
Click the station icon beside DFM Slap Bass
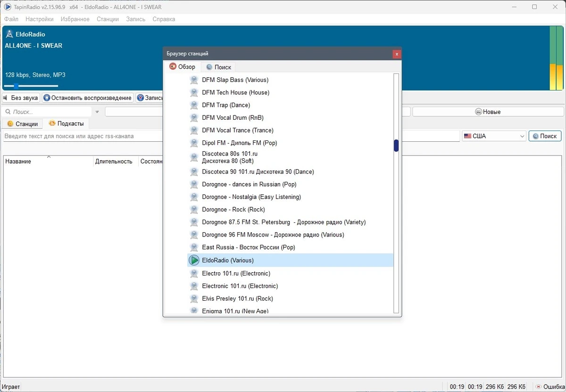coord(194,80)
